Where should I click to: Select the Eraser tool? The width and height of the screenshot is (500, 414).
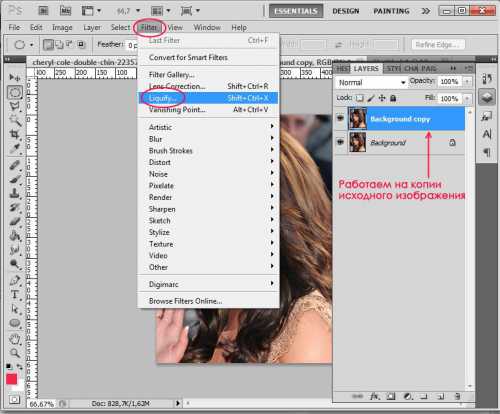(15, 221)
